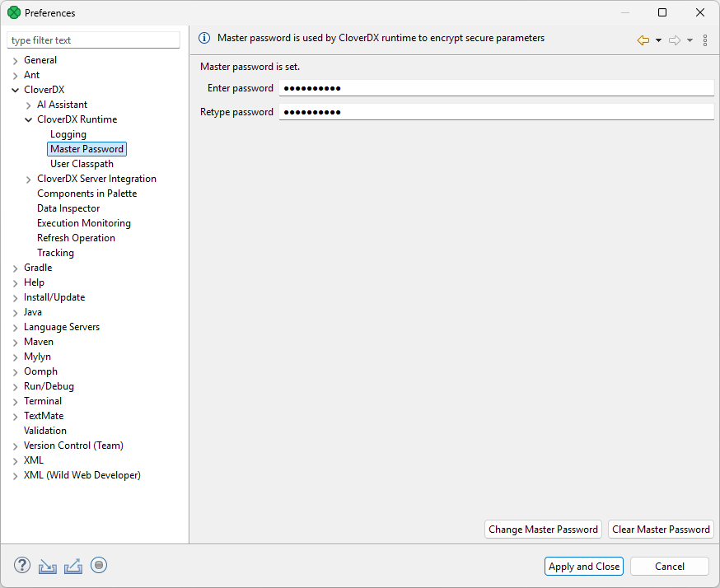
Task: Select User Classpath preference page
Action: pyautogui.click(x=82, y=164)
